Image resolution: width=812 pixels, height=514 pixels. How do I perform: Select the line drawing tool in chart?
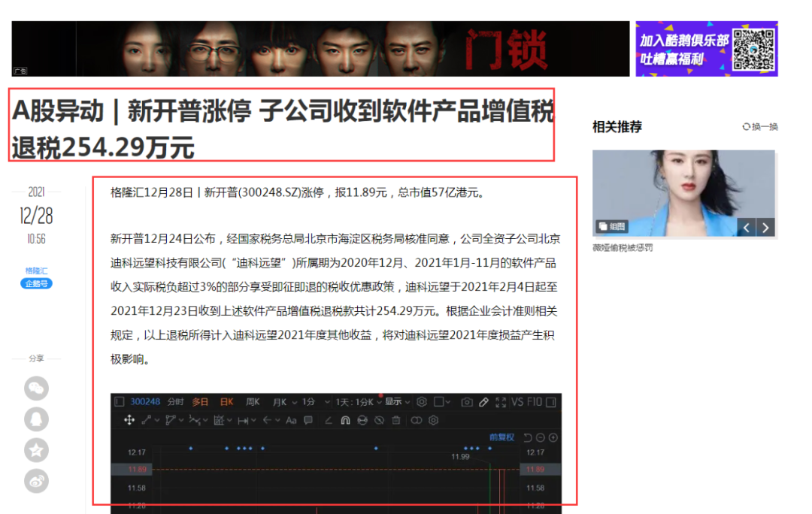coord(147,420)
